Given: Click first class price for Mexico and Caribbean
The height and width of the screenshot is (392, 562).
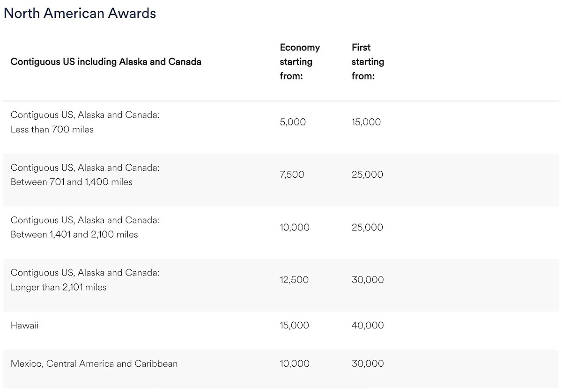Looking at the screenshot, I should (368, 363).
